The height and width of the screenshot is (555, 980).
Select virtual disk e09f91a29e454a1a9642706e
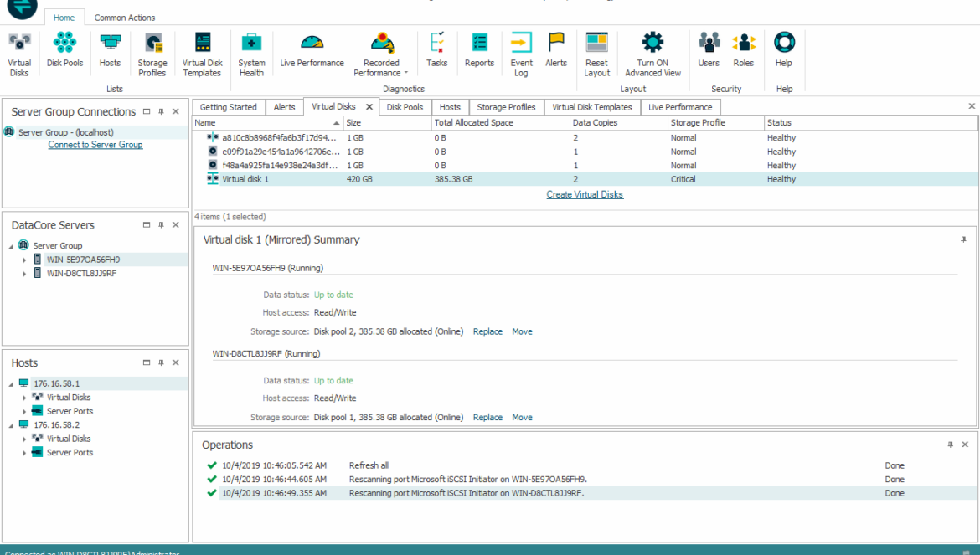(x=585, y=152)
